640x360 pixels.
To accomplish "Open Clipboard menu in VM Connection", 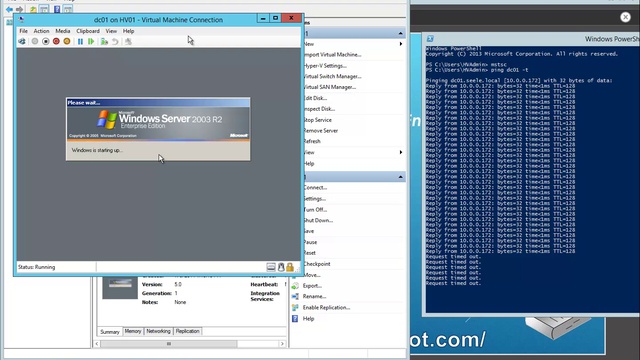I will coord(88,31).
